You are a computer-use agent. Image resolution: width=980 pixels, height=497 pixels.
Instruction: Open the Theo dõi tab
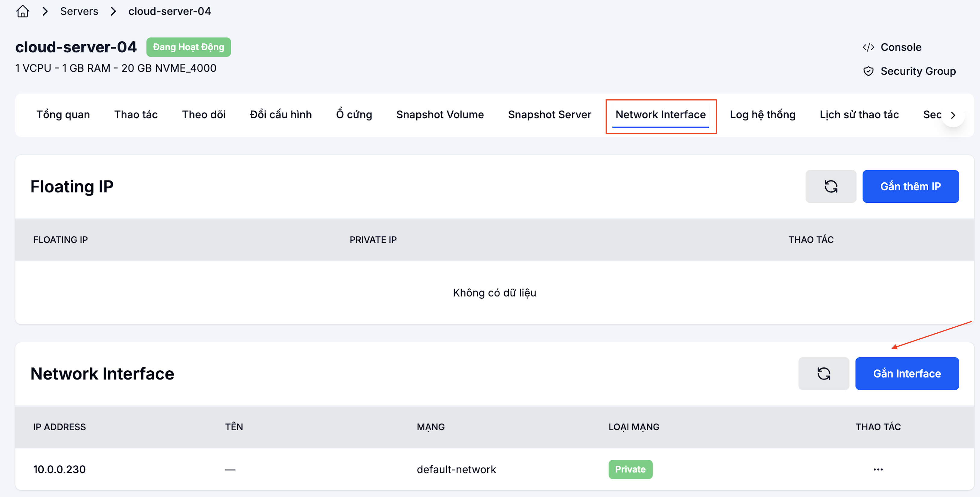point(203,114)
